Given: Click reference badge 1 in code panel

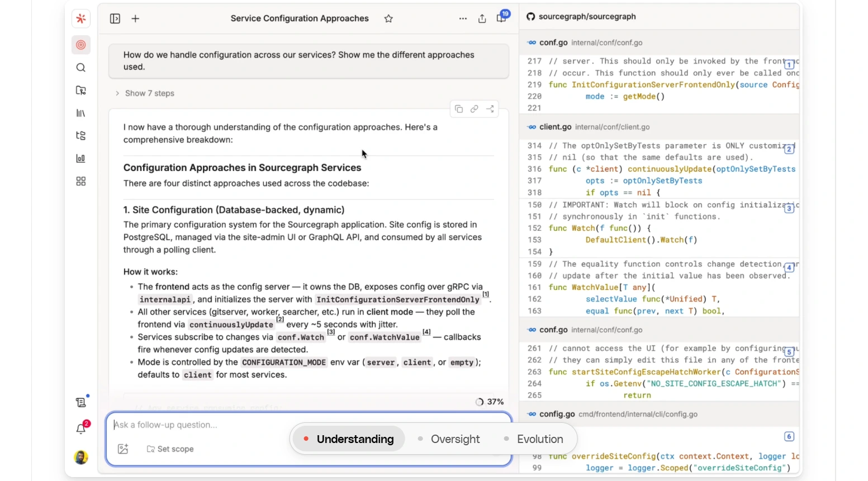Looking at the screenshot, I should [789, 65].
